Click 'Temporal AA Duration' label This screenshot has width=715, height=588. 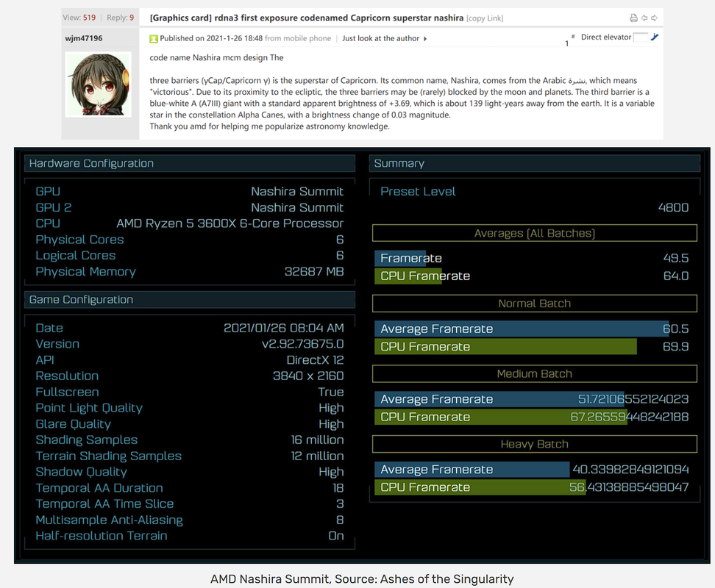(99, 488)
